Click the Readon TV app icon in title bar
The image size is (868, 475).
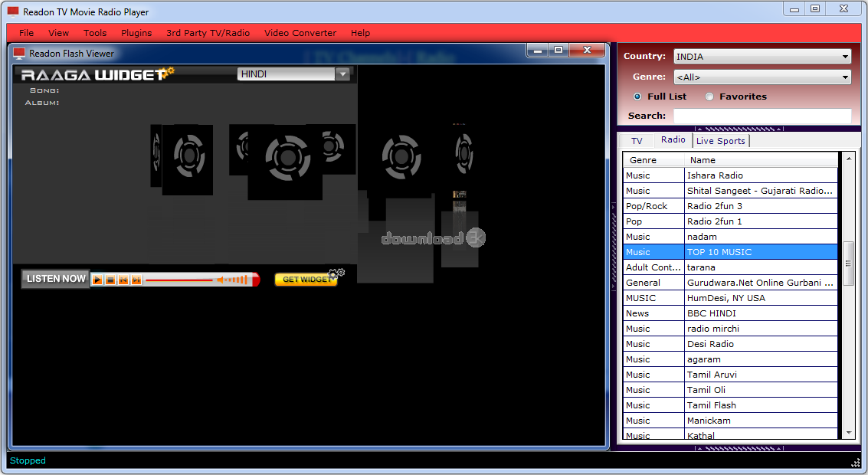click(13, 12)
